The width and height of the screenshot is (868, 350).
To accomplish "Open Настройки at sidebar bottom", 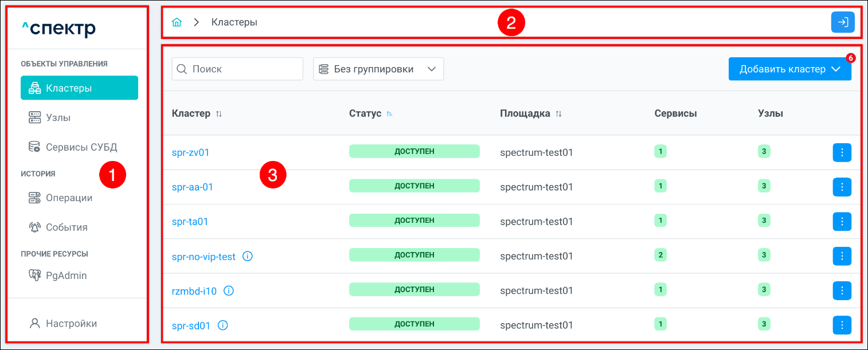I will pos(71,324).
